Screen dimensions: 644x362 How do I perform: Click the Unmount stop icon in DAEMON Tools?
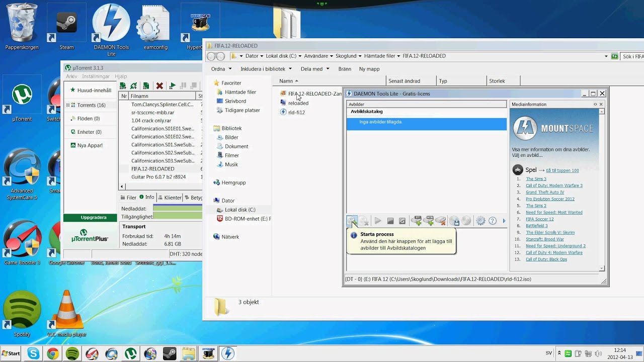[x=390, y=221]
